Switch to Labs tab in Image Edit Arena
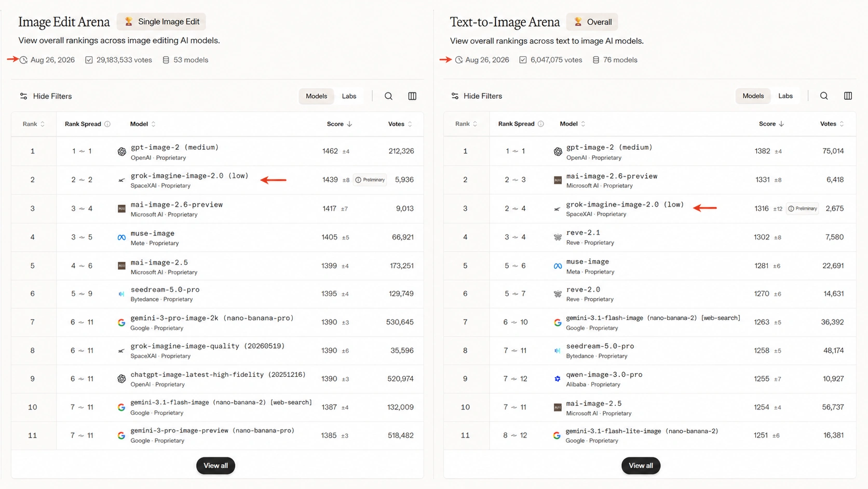Viewport: 868px width, 489px height. point(349,96)
